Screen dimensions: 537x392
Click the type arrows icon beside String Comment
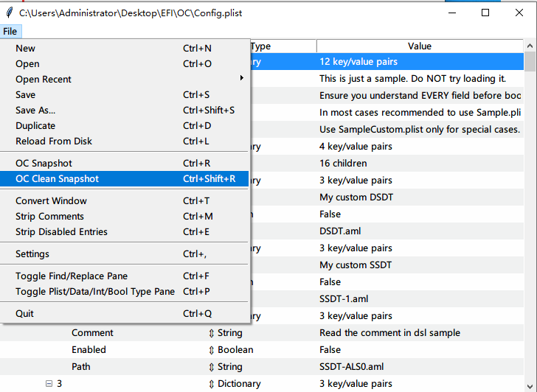pyautogui.click(x=212, y=333)
